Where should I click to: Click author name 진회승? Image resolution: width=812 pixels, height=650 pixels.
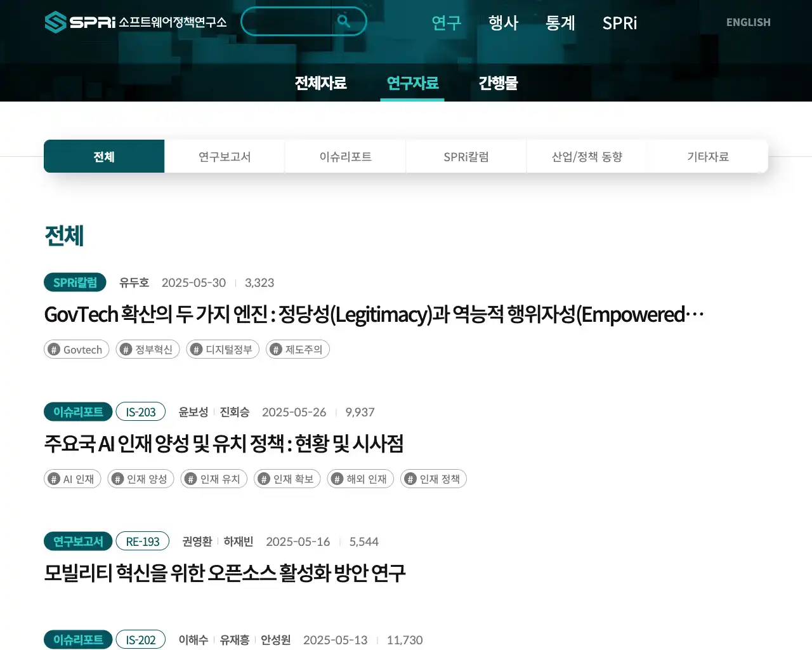click(x=235, y=412)
